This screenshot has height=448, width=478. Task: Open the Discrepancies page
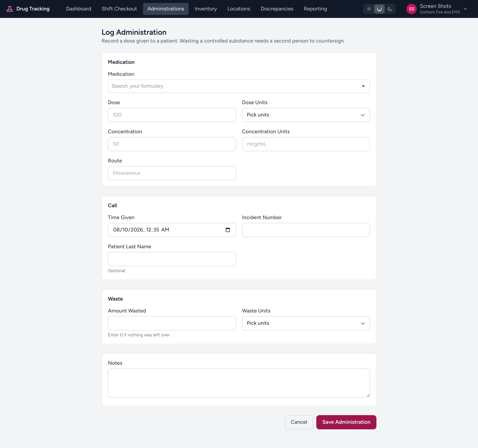click(x=277, y=9)
